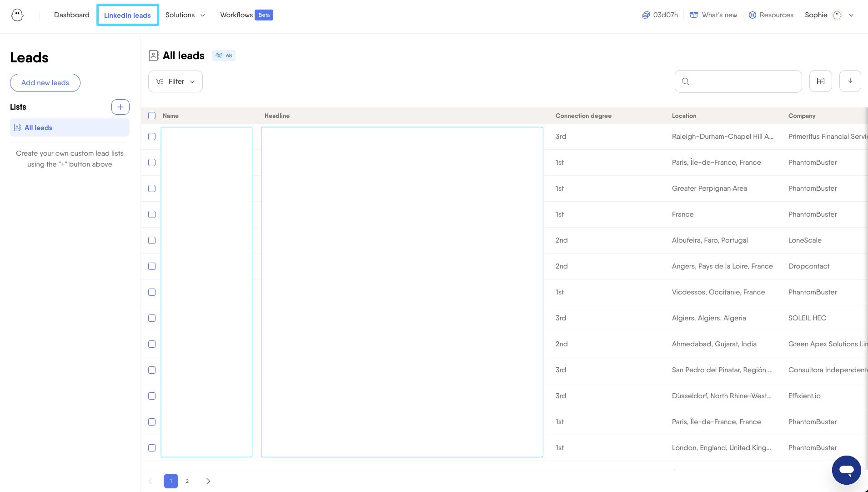Click the LoneScale company cell
The width and height of the screenshot is (868, 492).
point(805,240)
